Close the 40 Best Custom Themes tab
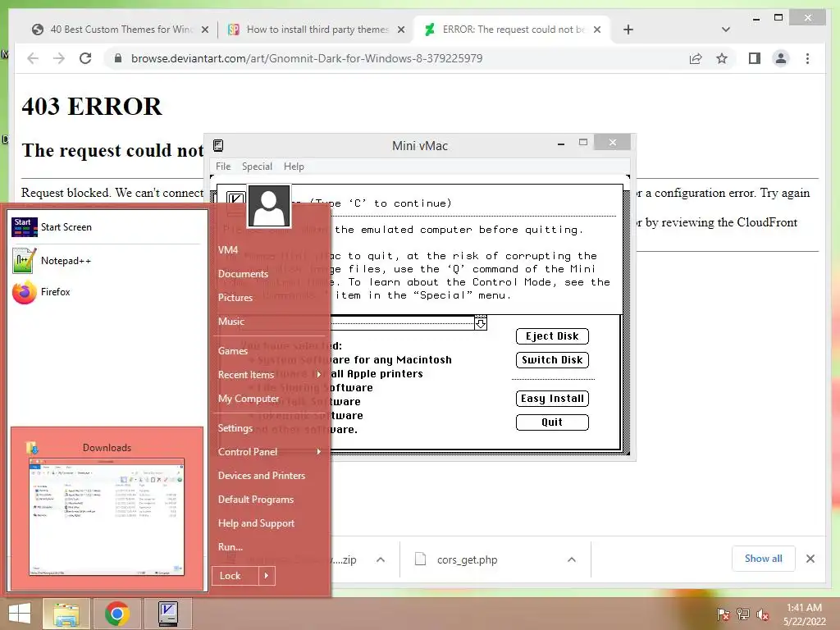 point(204,30)
